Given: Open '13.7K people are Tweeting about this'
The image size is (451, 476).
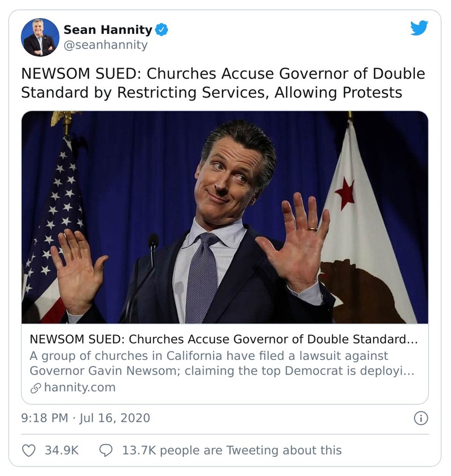Looking at the screenshot, I should pos(231,450).
